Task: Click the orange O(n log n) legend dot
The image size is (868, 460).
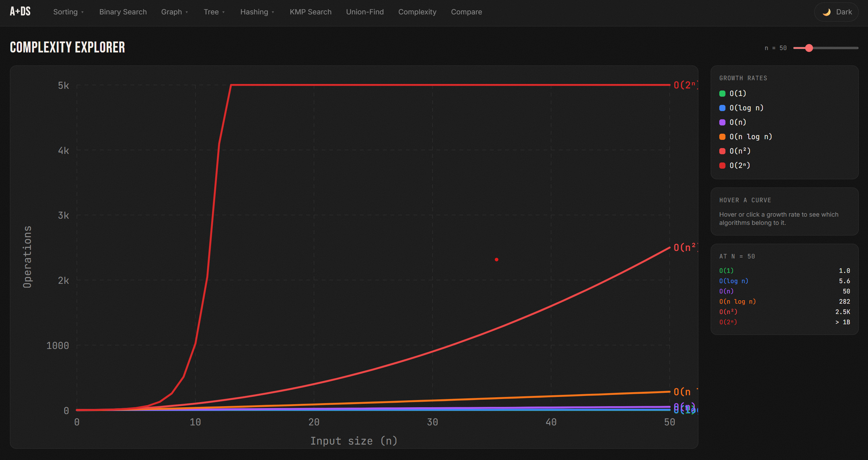Action: point(722,136)
